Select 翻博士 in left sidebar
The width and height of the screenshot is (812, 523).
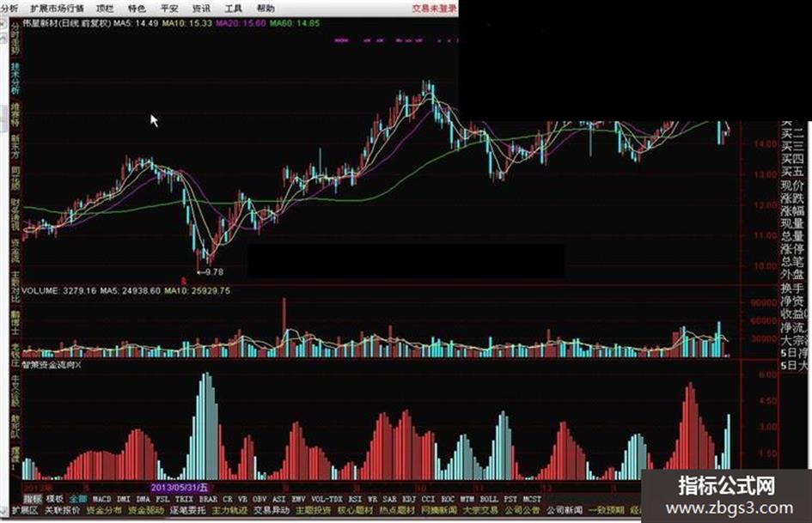pos(15,322)
